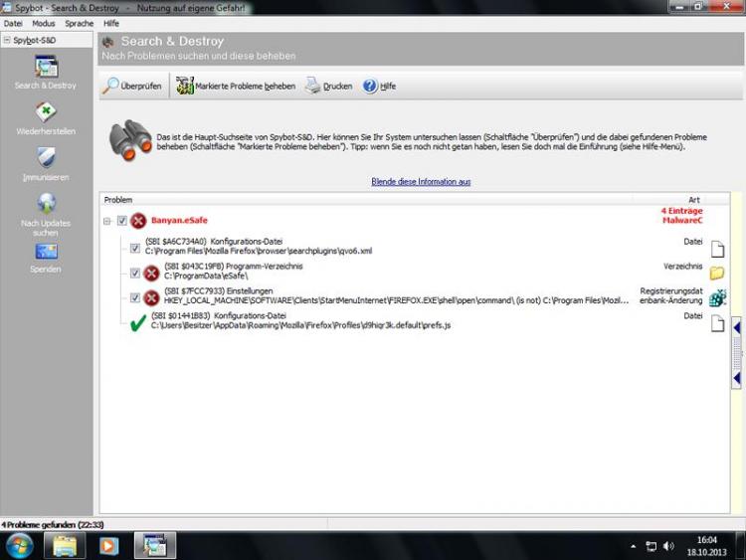The height and width of the screenshot is (560, 746).
Task: Click Blende diese Information aus link
Action: 421,181
